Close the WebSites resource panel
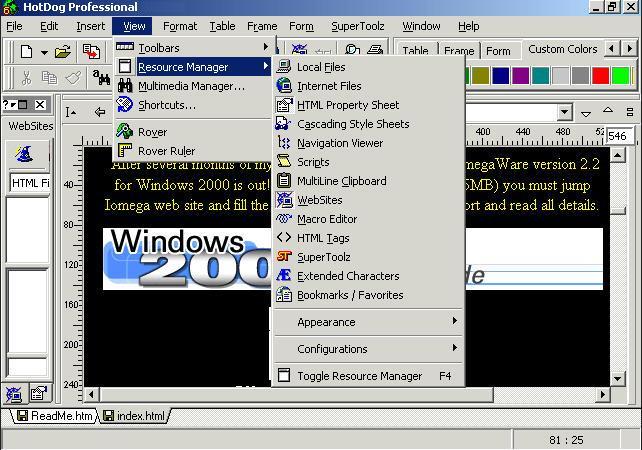This screenshot has width=642, height=450. click(x=40, y=105)
